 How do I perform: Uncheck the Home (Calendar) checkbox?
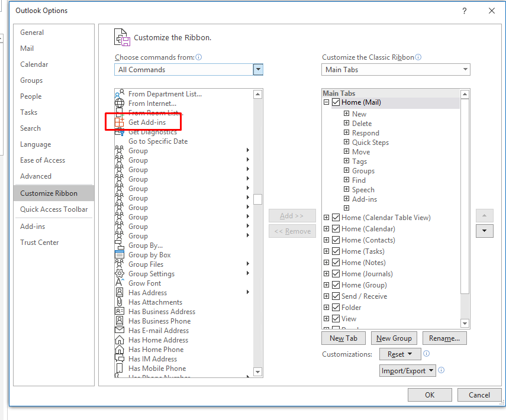[x=336, y=229]
